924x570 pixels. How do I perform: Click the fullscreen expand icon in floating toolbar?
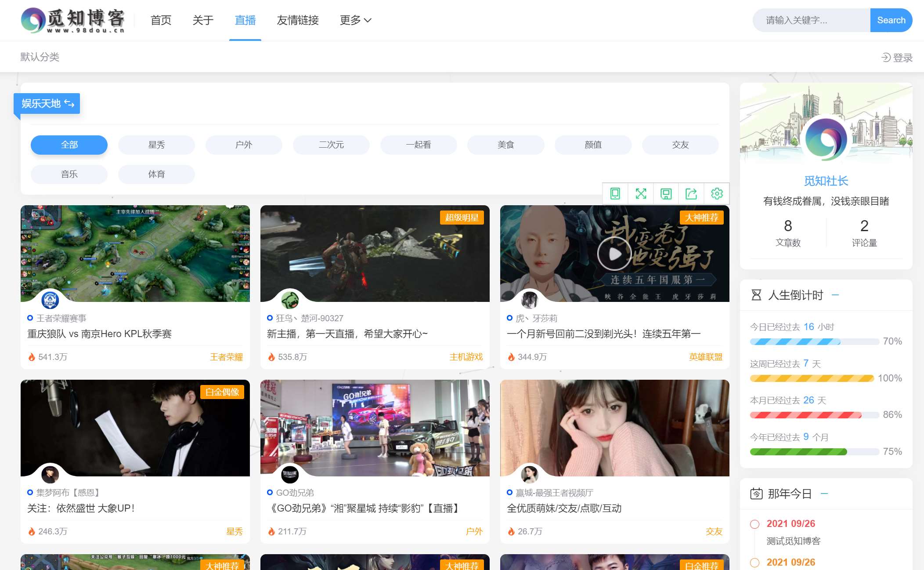click(641, 194)
